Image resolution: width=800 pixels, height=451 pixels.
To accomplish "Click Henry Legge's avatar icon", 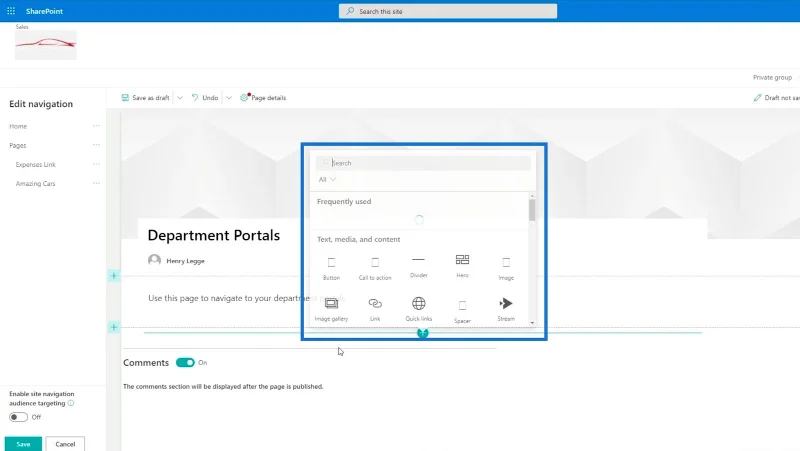I will pyautogui.click(x=155, y=260).
